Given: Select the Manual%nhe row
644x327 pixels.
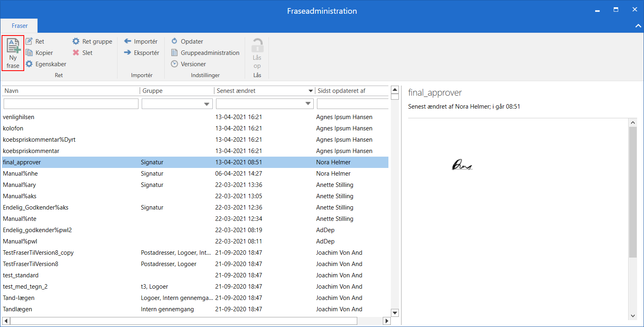Looking at the screenshot, I should [195, 174].
